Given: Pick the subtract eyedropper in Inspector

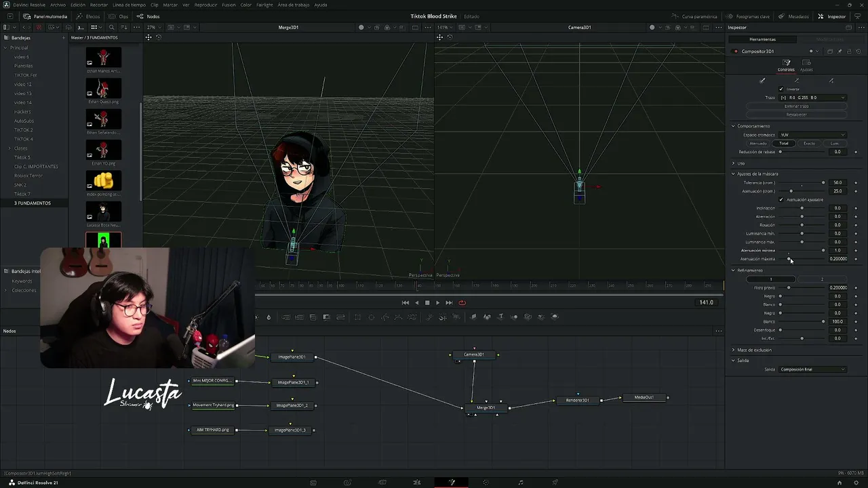Looking at the screenshot, I should 797,81.
